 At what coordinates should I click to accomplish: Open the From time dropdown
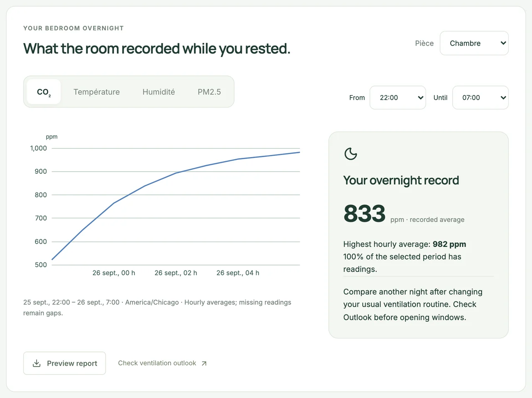(x=398, y=98)
